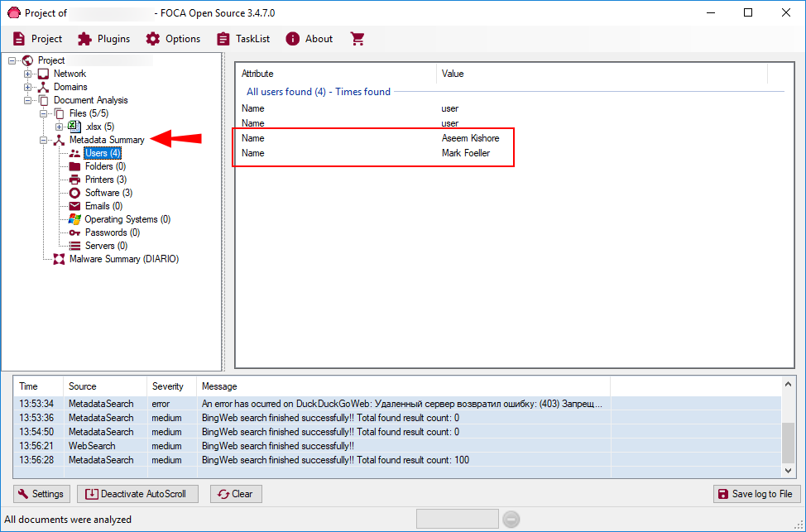Click the Domains hierarchy icon in tree
806x532 pixels.
44,88
